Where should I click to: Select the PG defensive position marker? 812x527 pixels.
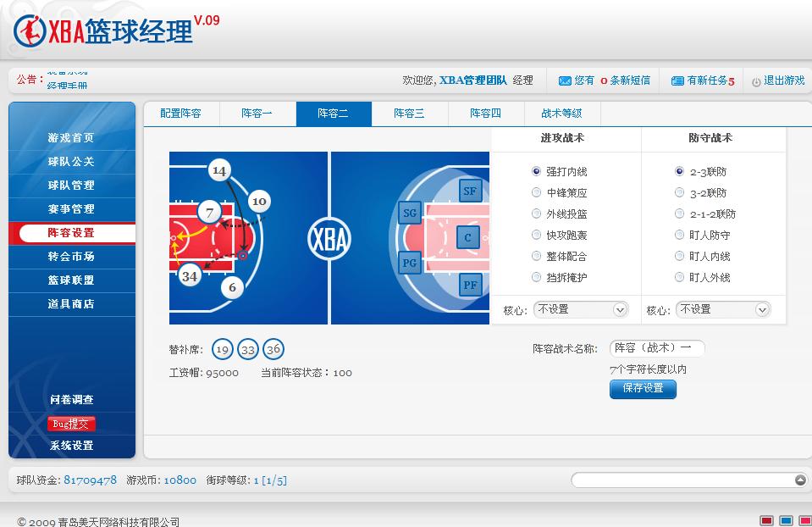click(410, 263)
